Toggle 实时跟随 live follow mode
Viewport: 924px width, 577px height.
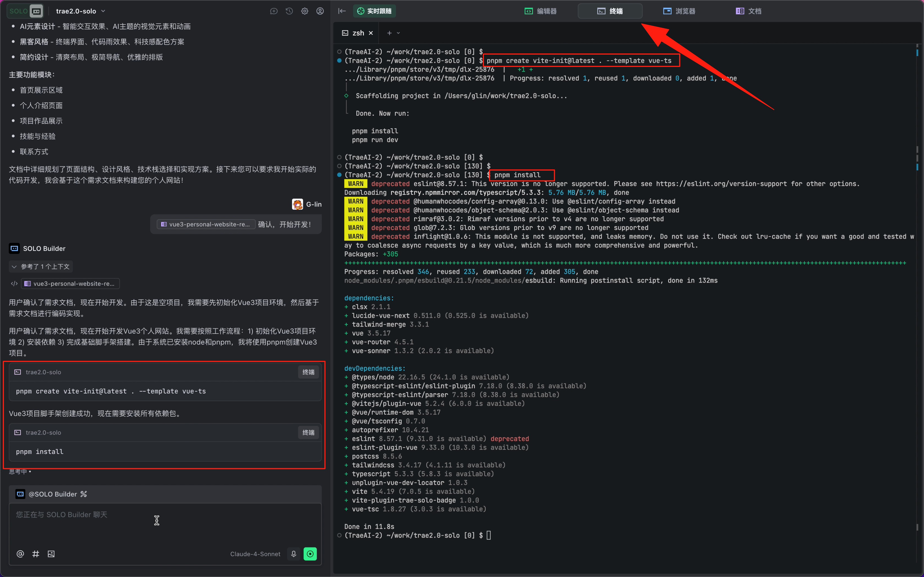tap(374, 11)
